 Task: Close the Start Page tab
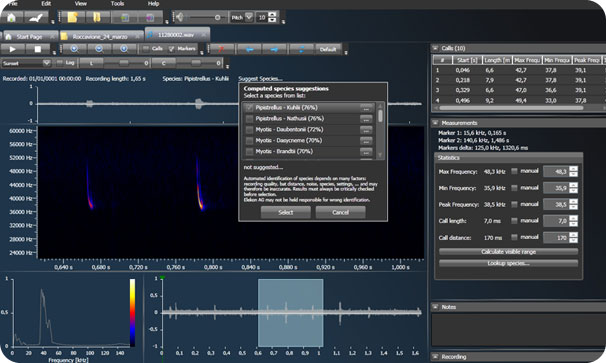tap(52, 37)
